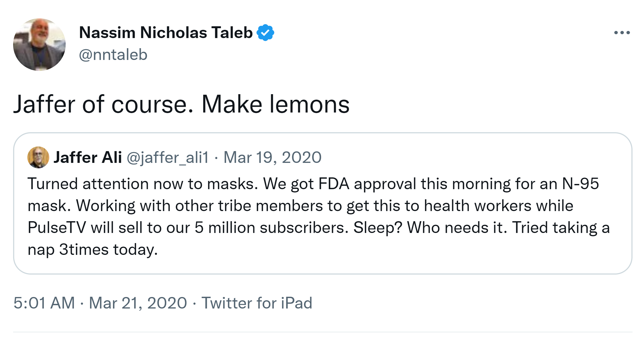Click the Jaffer Ali name in quoted tweet
This screenshot has width=644, height=343.
point(88,157)
